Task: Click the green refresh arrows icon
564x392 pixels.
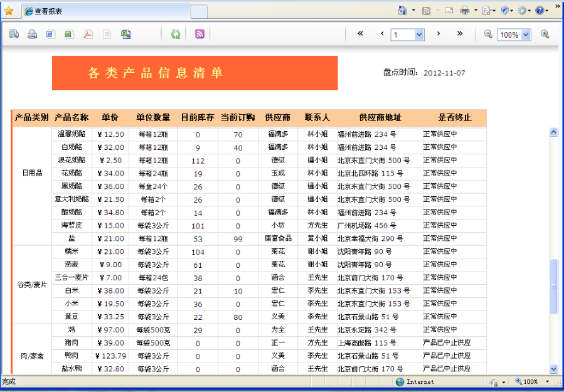Action: pos(176,34)
